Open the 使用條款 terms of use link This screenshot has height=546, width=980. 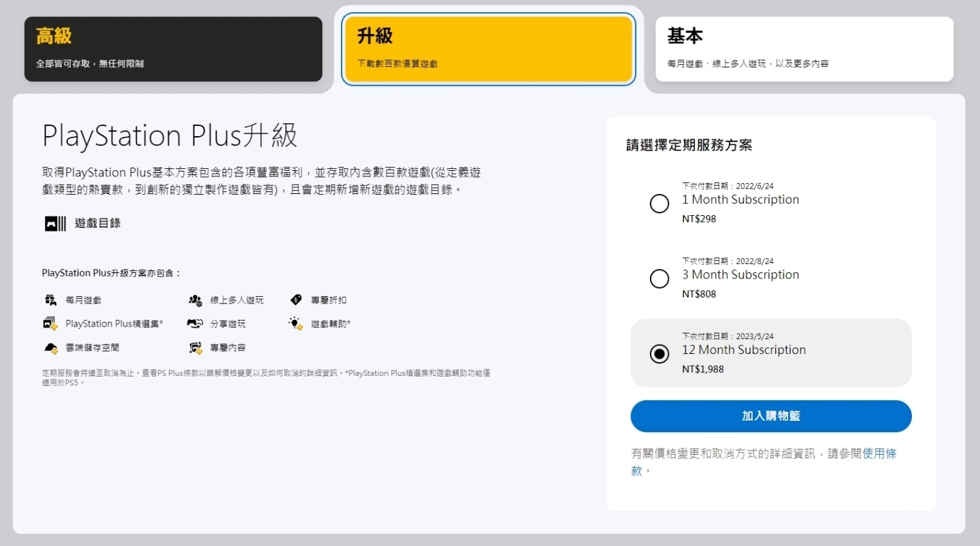[x=881, y=453]
